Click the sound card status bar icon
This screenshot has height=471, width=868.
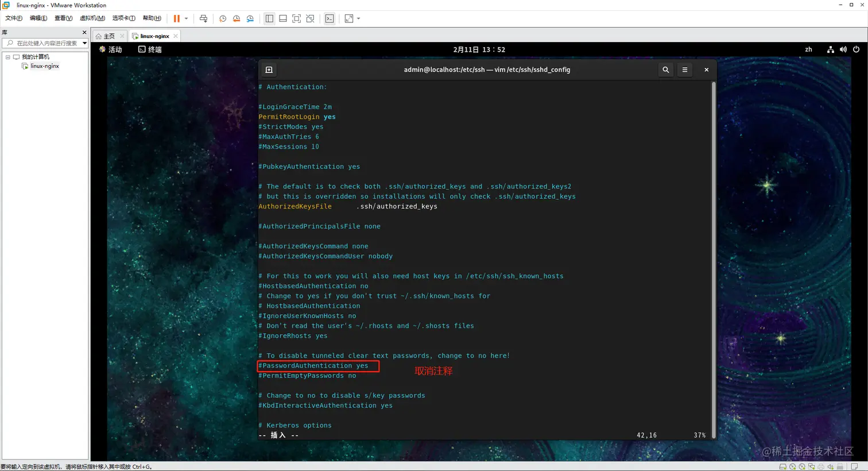[830, 466]
